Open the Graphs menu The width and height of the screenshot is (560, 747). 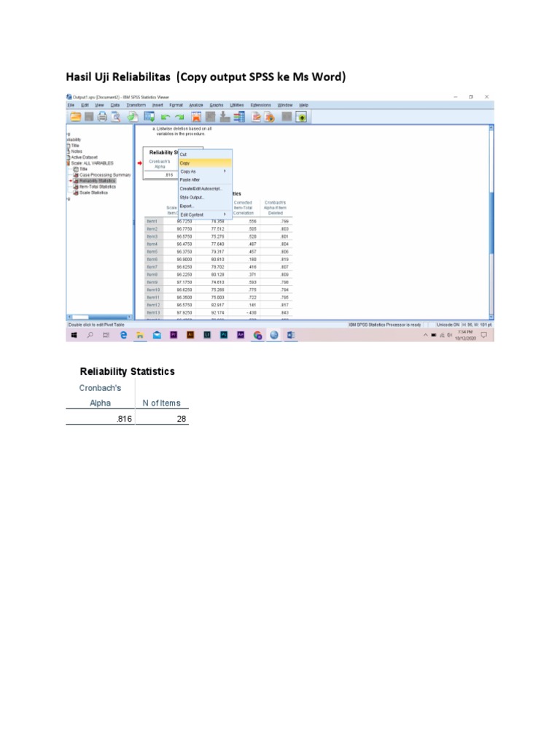tap(216, 105)
